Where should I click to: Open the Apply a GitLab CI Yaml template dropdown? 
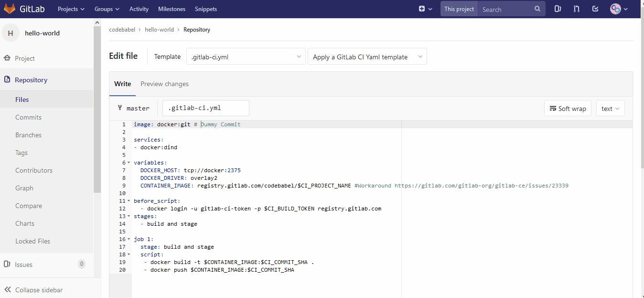click(x=367, y=56)
